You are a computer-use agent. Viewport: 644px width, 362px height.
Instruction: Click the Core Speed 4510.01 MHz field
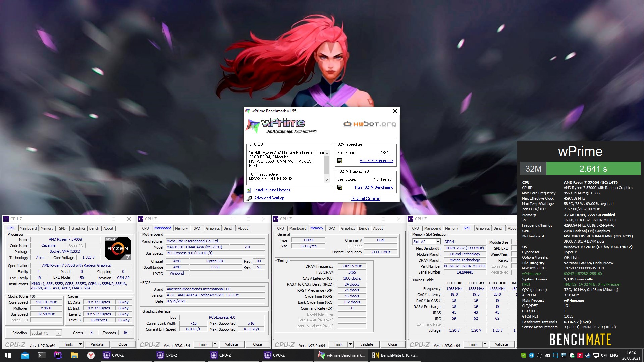coord(46,302)
